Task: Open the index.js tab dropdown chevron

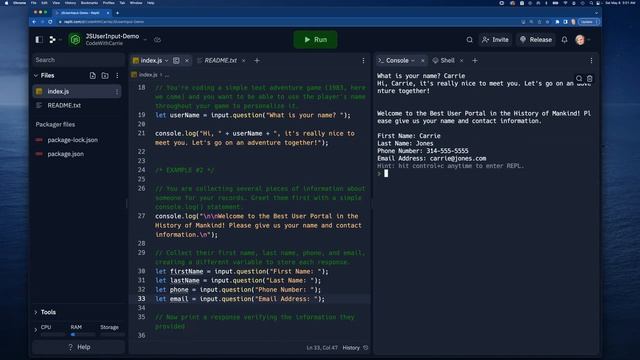Action: pyautogui.click(x=167, y=60)
